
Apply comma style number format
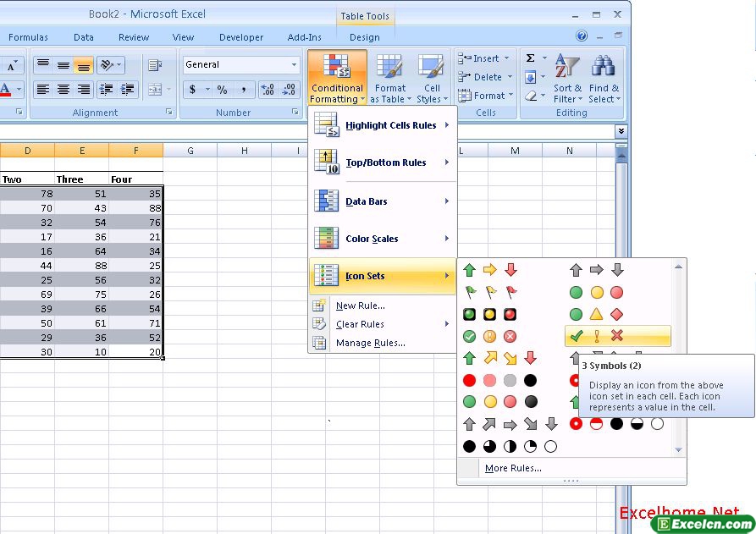click(244, 90)
